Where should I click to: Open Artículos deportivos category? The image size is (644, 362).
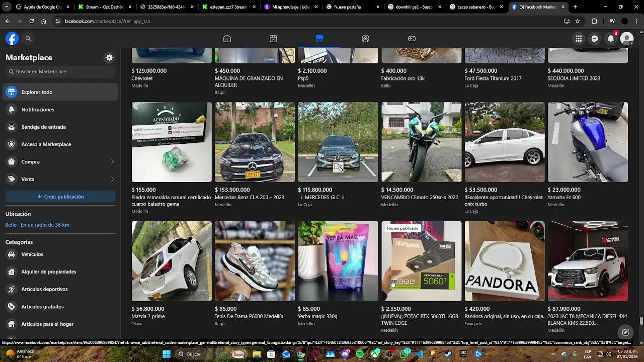61,289
